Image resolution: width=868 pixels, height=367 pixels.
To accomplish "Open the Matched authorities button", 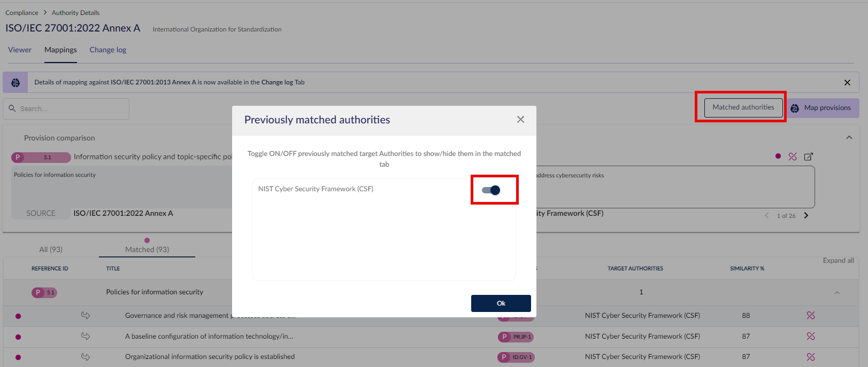I will tap(743, 107).
